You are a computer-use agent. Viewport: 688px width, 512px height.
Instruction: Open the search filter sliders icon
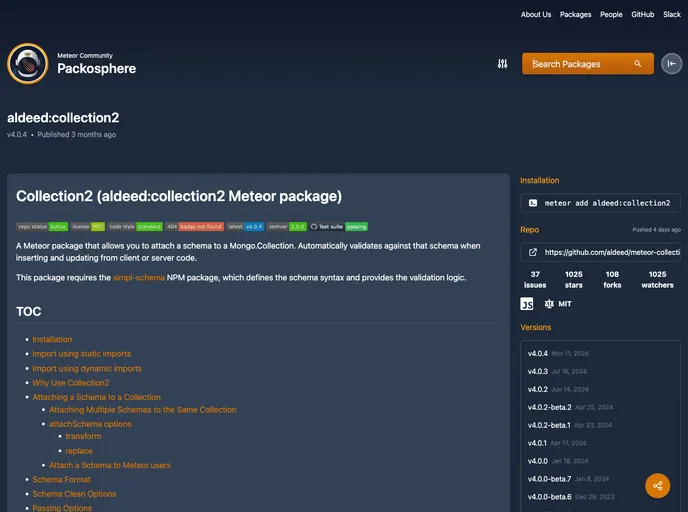(502, 64)
